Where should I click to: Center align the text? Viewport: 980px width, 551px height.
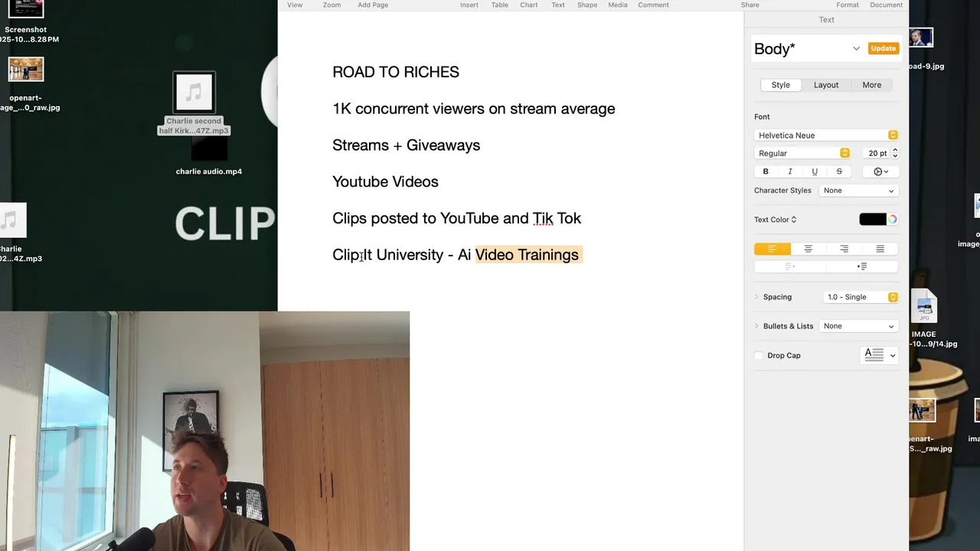(x=808, y=249)
